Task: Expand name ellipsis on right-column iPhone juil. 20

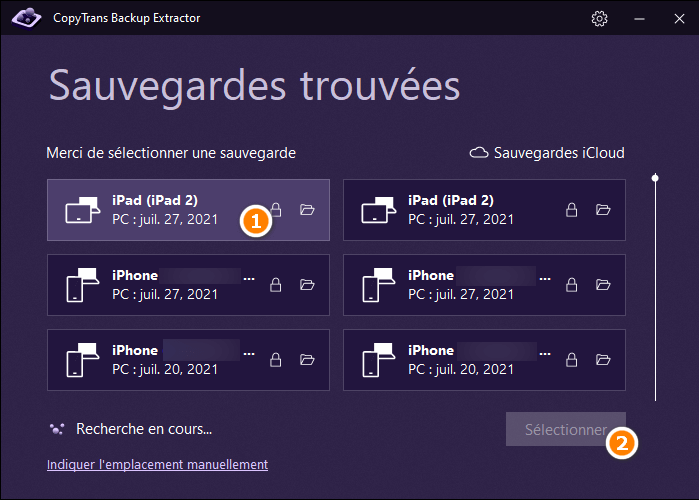Action: (x=545, y=354)
